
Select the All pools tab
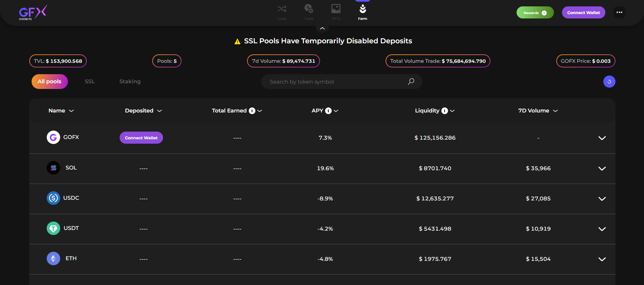(50, 82)
